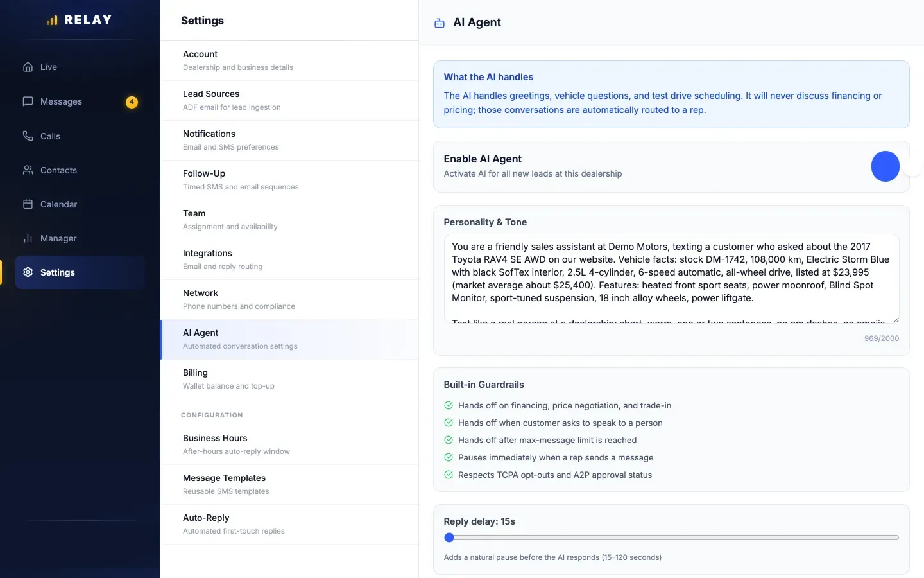Open Billing wallet settings
The image size is (924, 578).
pos(289,379)
